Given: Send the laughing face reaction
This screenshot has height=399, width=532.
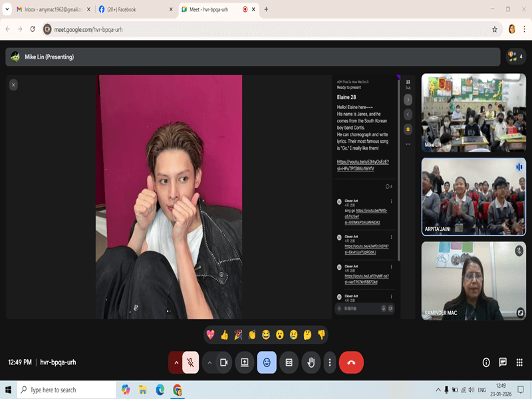Looking at the screenshot, I should pyautogui.click(x=266, y=334).
